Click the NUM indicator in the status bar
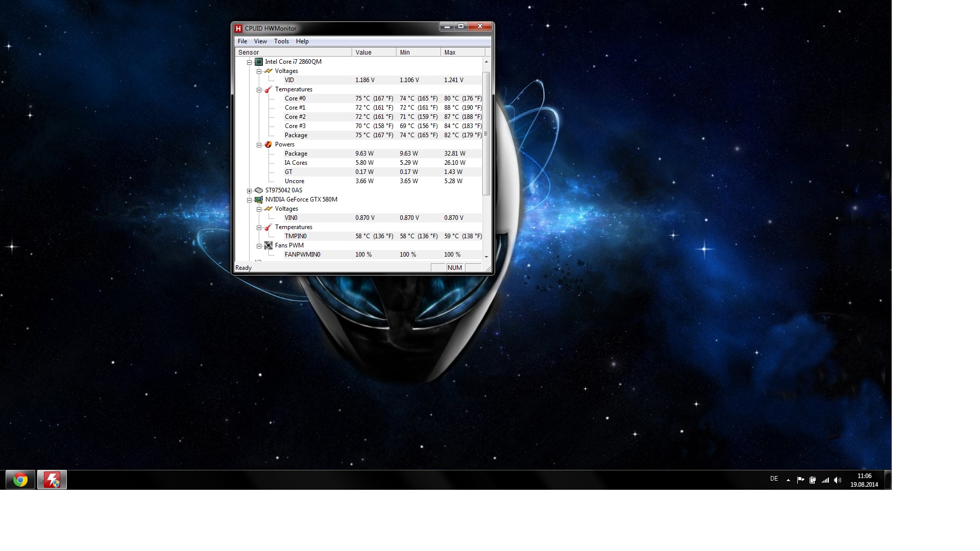 click(x=455, y=268)
